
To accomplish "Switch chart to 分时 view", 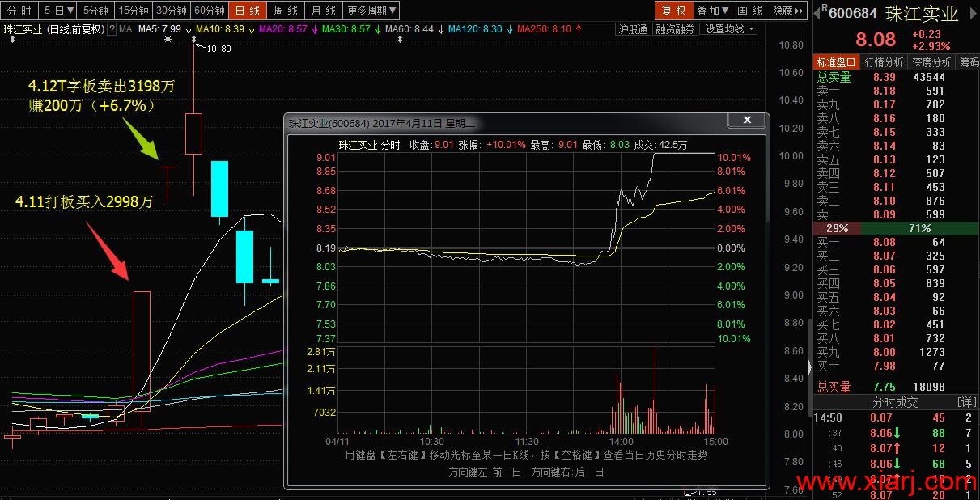I will click(19, 11).
